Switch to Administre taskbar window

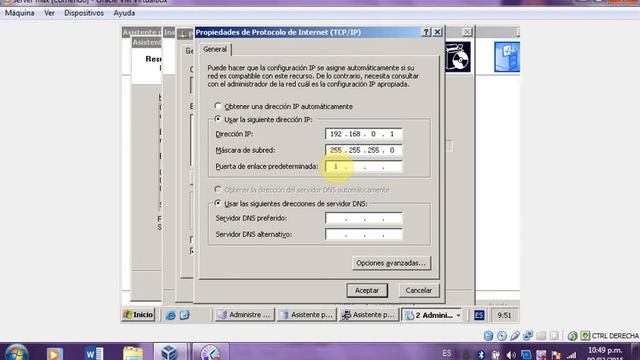[x=244, y=315]
